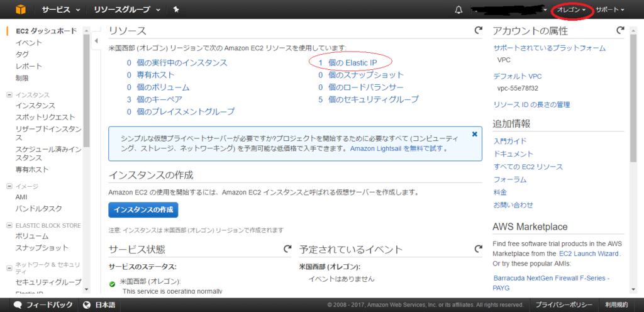Open フォーラム link
Image resolution: width=644 pixels, height=312 pixels.
click(x=509, y=180)
